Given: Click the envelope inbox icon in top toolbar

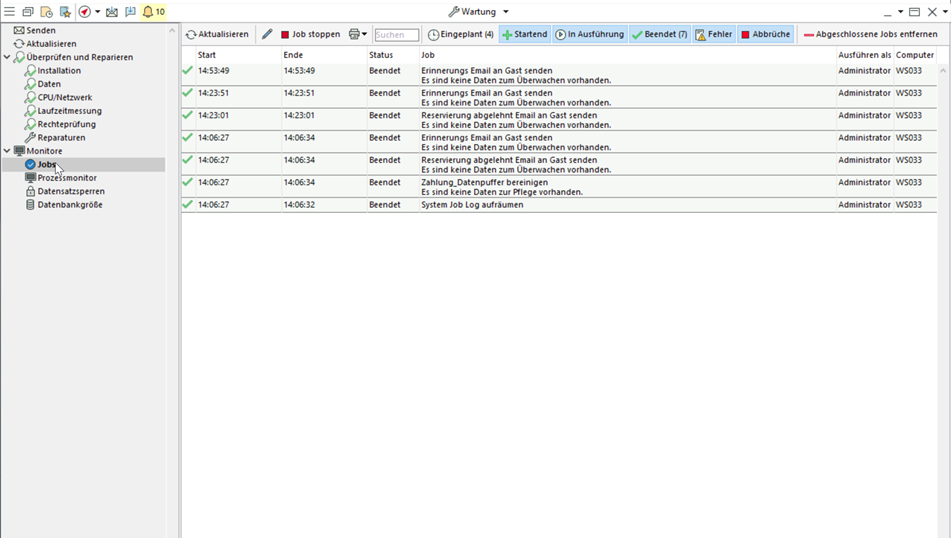Looking at the screenshot, I should pyautogui.click(x=112, y=12).
